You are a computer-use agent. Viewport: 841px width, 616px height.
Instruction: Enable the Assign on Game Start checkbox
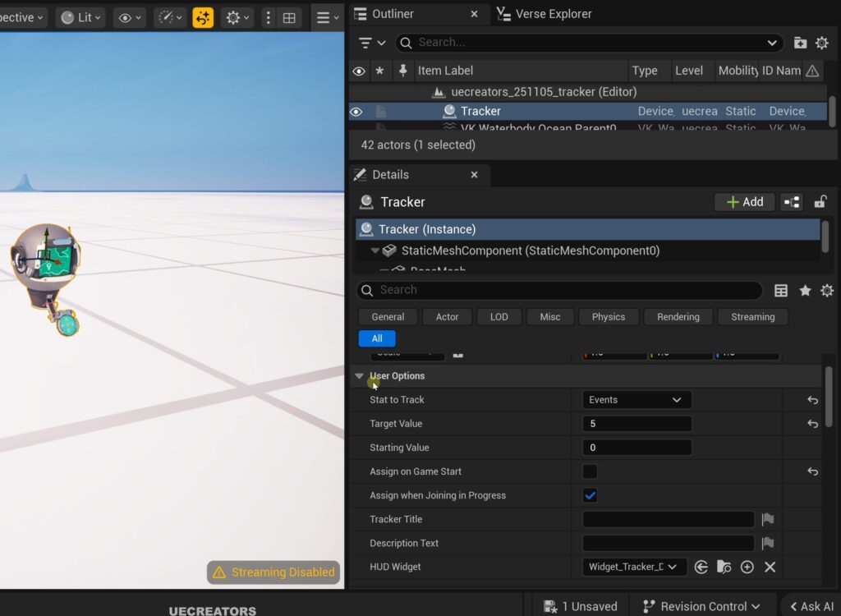click(x=590, y=471)
